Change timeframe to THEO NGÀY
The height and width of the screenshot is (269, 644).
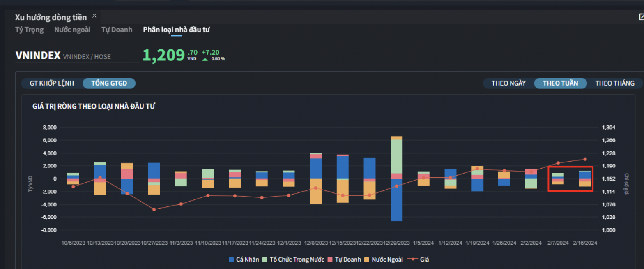click(508, 83)
